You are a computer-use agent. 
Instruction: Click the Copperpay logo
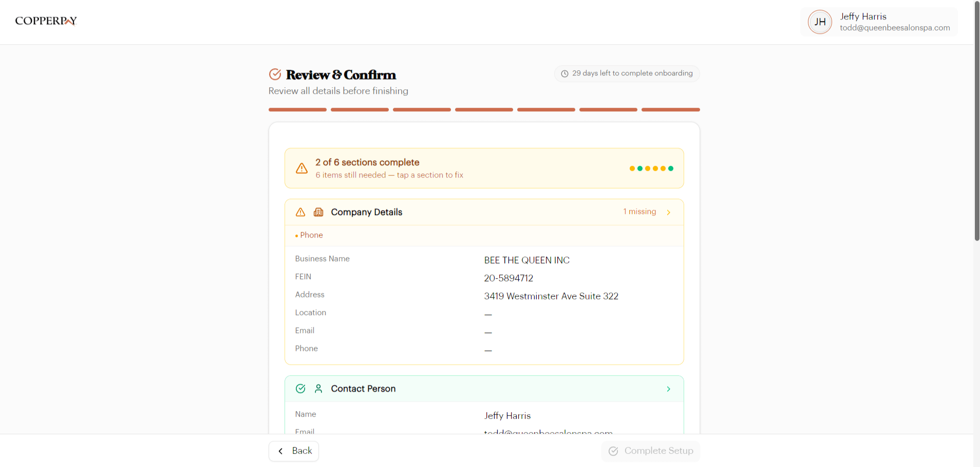[46, 21]
